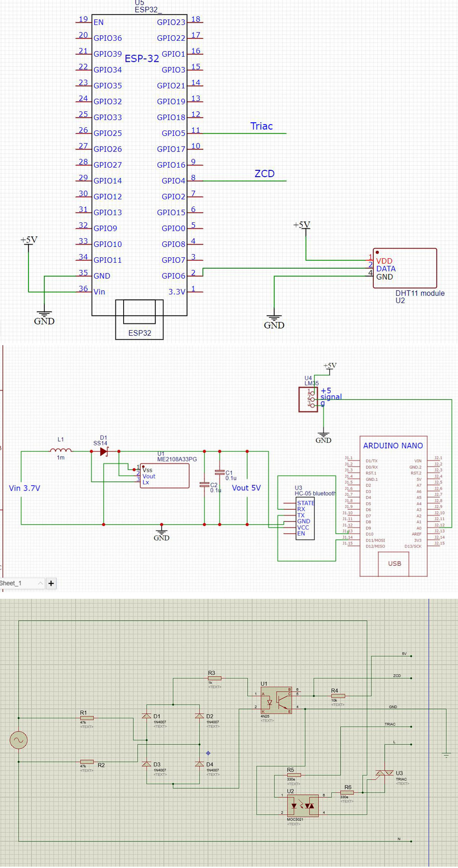The height and width of the screenshot is (868, 458).
Task: Open the Sheet_1 tab
Action: (x=11, y=583)
